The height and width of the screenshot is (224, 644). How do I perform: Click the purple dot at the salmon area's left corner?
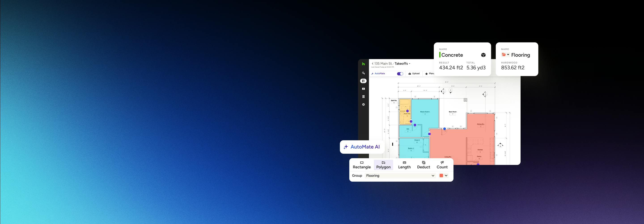(x=430, y=134)
